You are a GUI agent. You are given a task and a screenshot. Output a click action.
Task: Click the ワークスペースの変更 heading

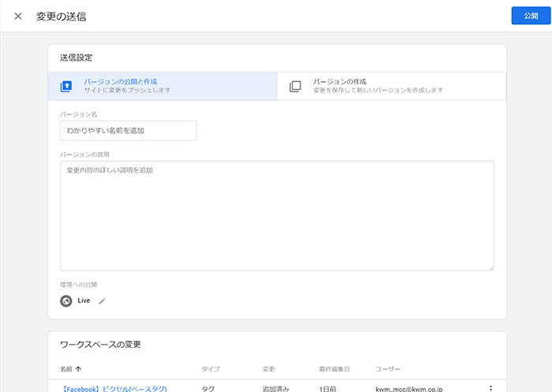(x=100, y=345)
